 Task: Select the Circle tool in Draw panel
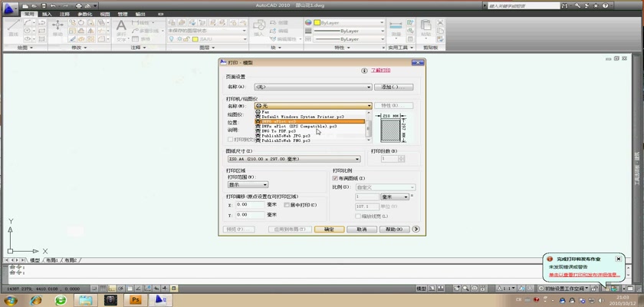[27, 31]
